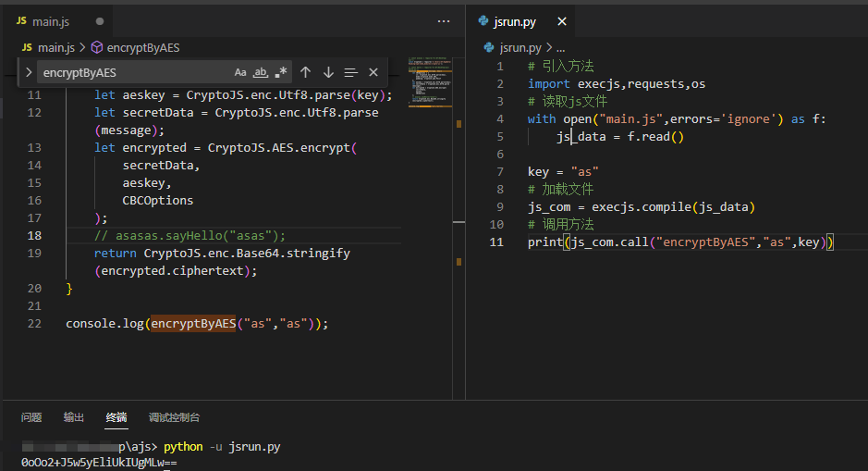Close the jsrun.py tab
The image size is (868, 471).
pyautogui.click(x=562, y=21)
